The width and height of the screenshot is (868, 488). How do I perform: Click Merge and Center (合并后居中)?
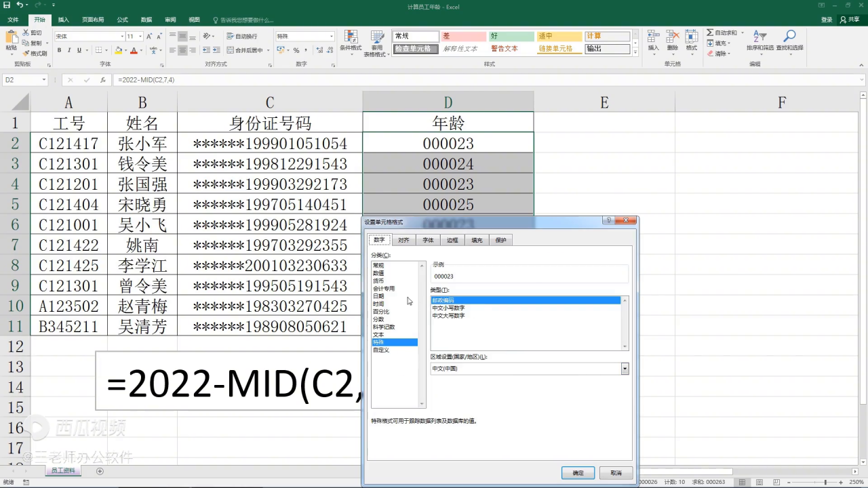[245, 50]
